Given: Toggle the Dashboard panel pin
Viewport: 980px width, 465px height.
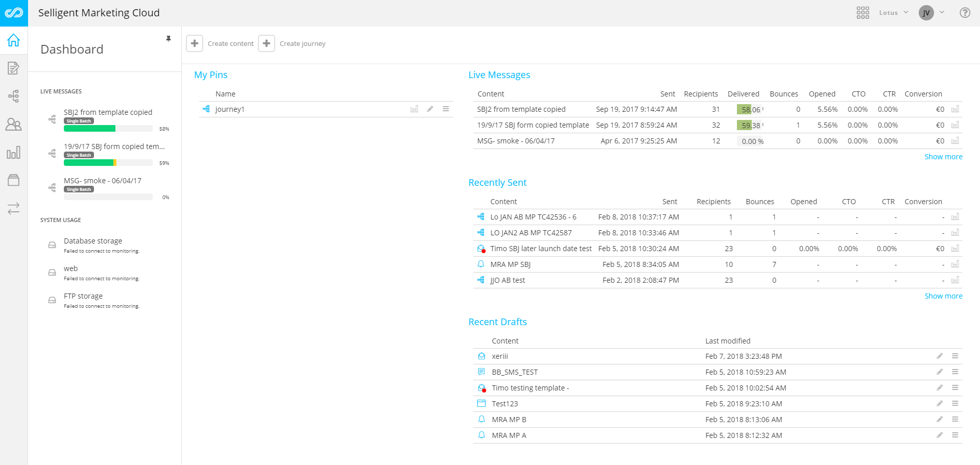Looking at the screenshot, I should coord(169,39).
